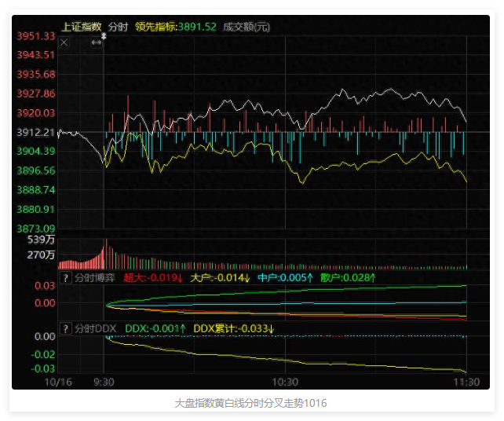Screen dimensions: 504x421
Task: Switch to 成交额(元) display
Action: click(x=246, y=27)
